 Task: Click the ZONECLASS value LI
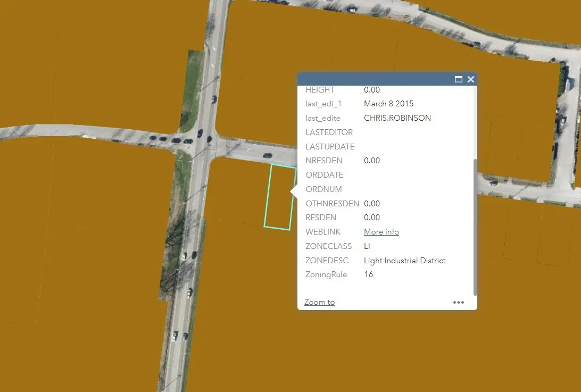(x=367, y=246)
